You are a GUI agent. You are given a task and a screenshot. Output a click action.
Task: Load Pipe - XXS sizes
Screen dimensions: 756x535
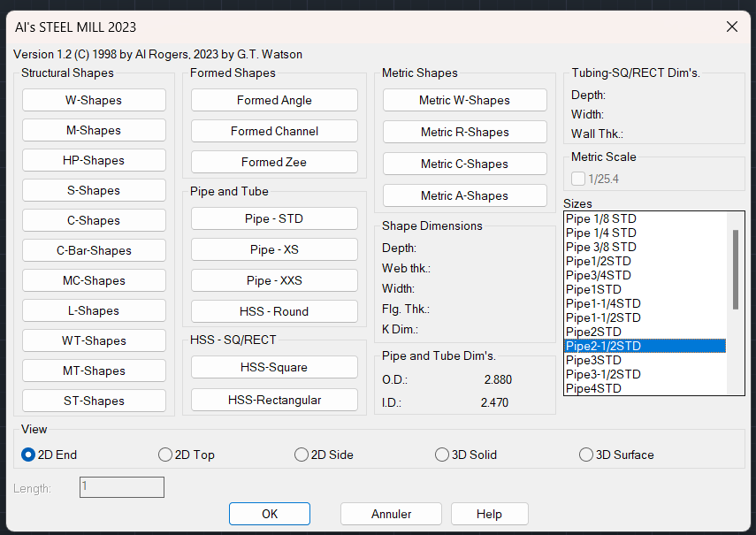coord(274,280)
